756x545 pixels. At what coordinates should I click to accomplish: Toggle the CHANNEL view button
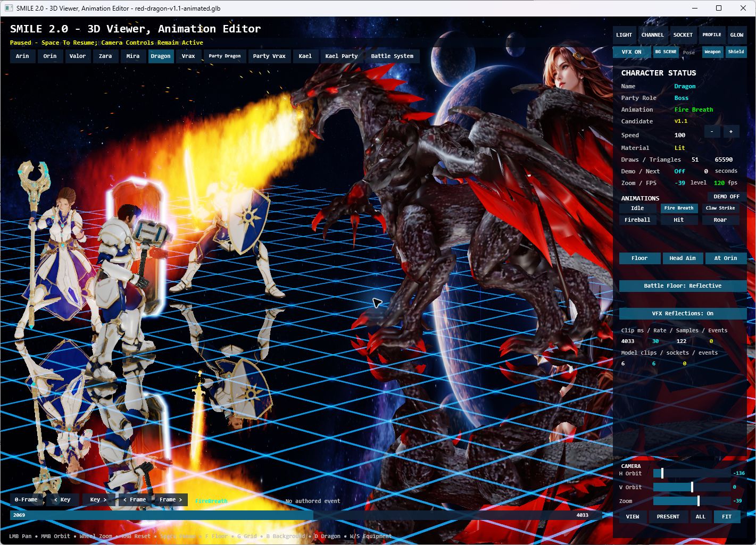point(653,35)
